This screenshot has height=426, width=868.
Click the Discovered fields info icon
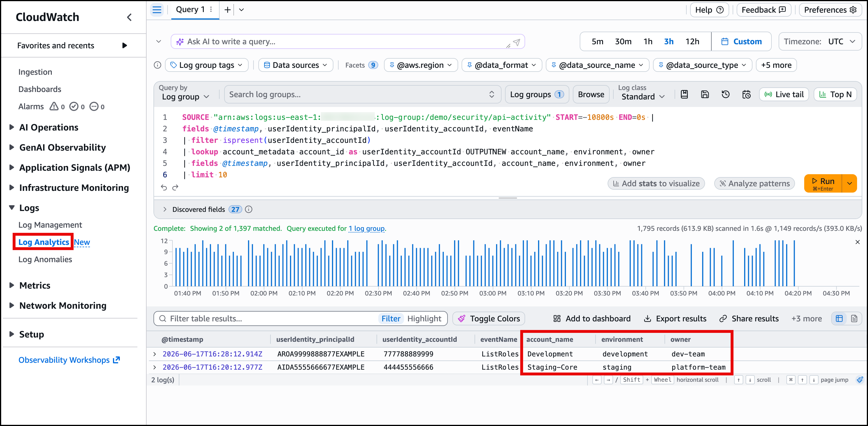click(x=249, y=209)
